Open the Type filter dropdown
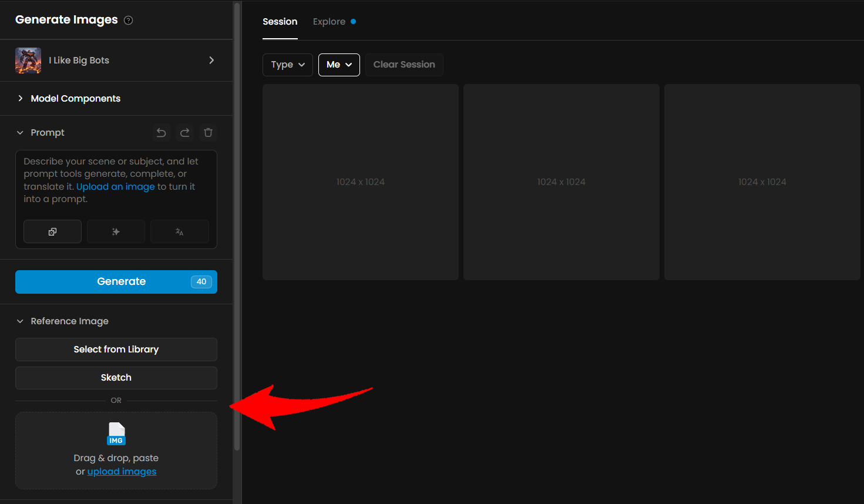 tap(287, 65)
